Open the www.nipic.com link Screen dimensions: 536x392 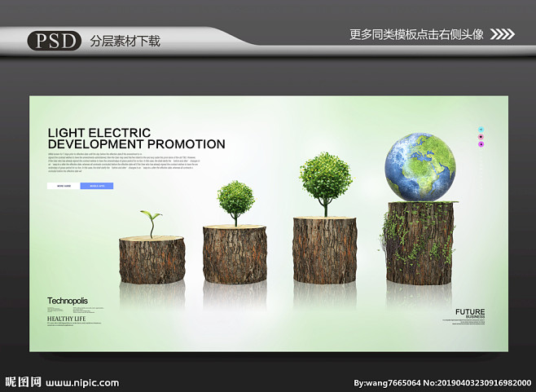[82, 383]
